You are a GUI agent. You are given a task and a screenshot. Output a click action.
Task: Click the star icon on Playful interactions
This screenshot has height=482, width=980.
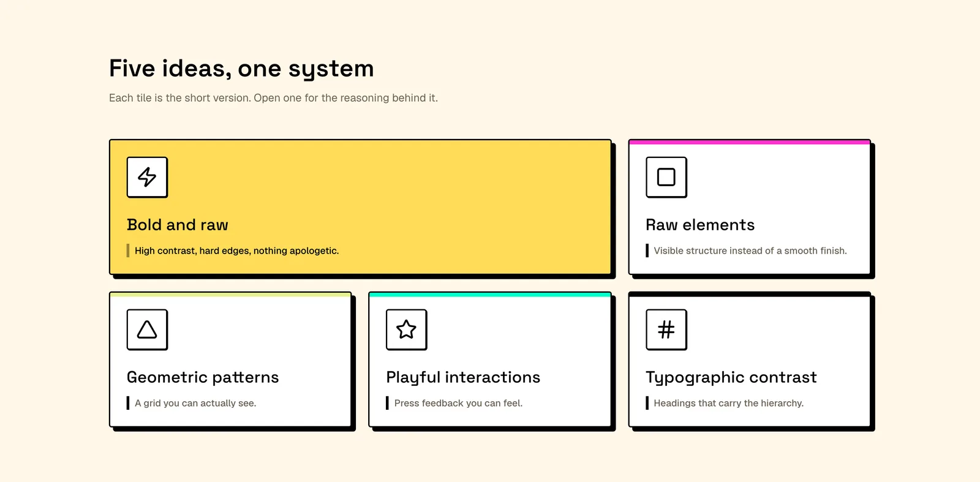click(407, 329)
